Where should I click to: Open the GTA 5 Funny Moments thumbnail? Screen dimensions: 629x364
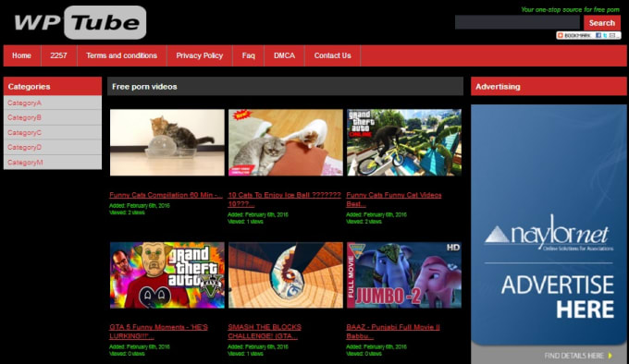click(x=167, y=275)
